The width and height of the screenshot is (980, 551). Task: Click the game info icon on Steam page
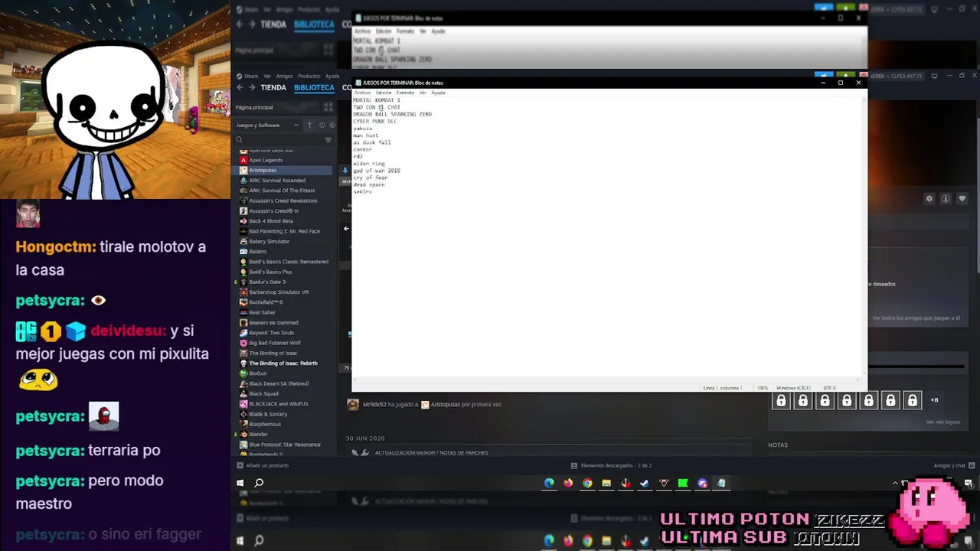tap(946, 199)
